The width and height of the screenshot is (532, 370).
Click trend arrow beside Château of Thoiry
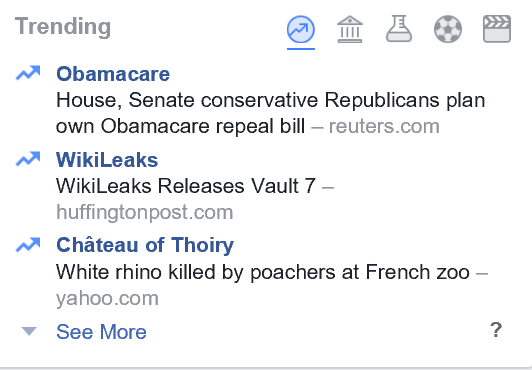coord(28,245)
